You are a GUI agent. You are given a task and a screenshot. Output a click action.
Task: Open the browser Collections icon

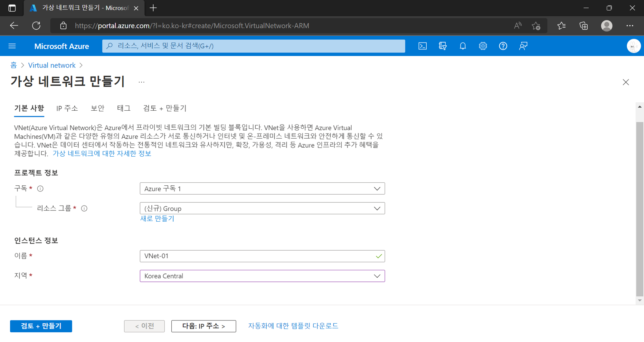[584, 26]
